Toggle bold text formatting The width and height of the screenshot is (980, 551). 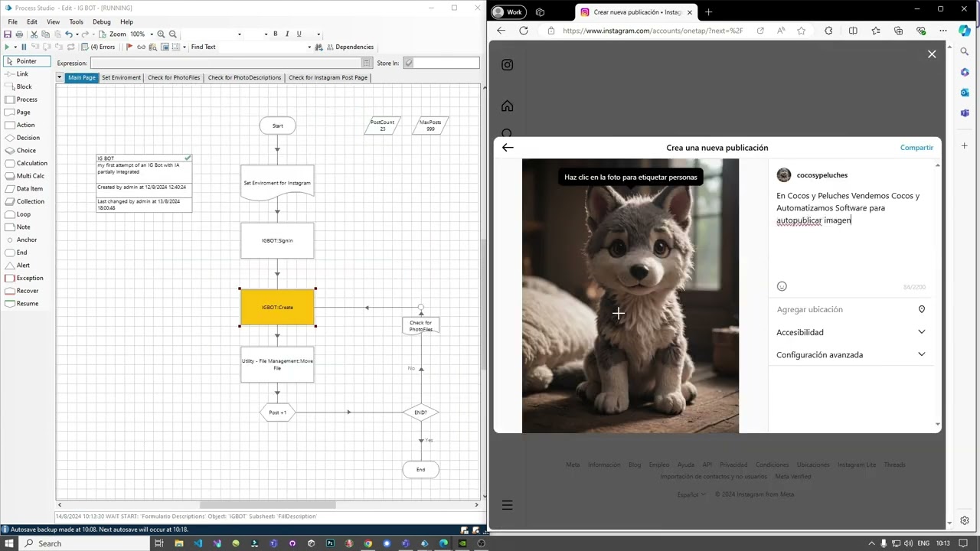tap(276, 34)
